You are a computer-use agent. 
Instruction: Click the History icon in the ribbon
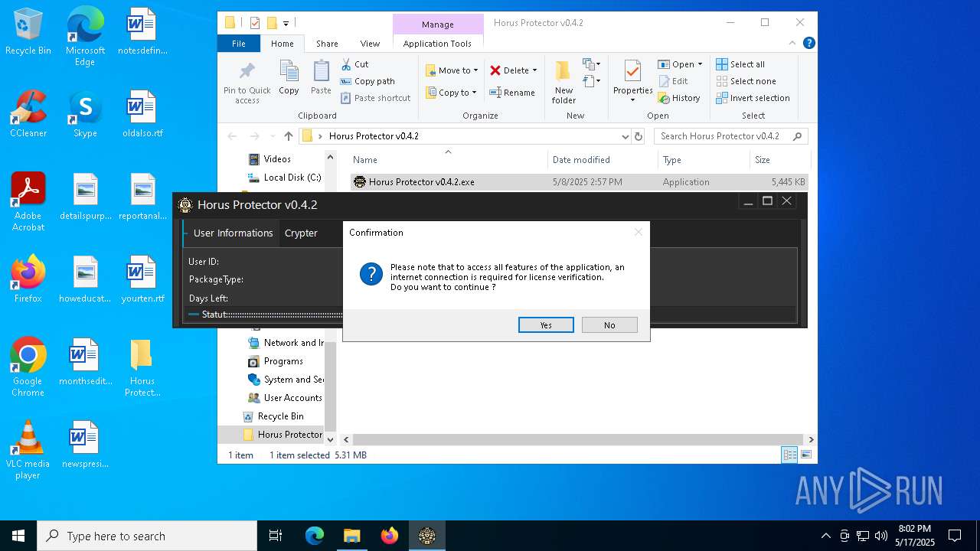(x=665, y=98)
